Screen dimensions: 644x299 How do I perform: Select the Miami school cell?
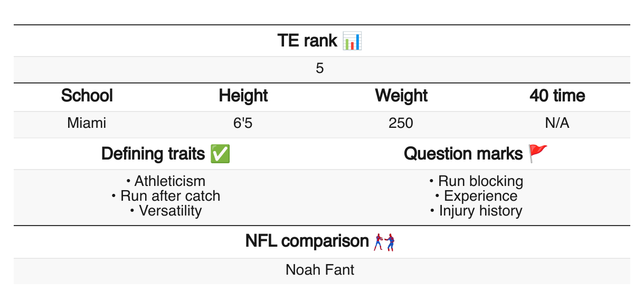pos(87,124)
